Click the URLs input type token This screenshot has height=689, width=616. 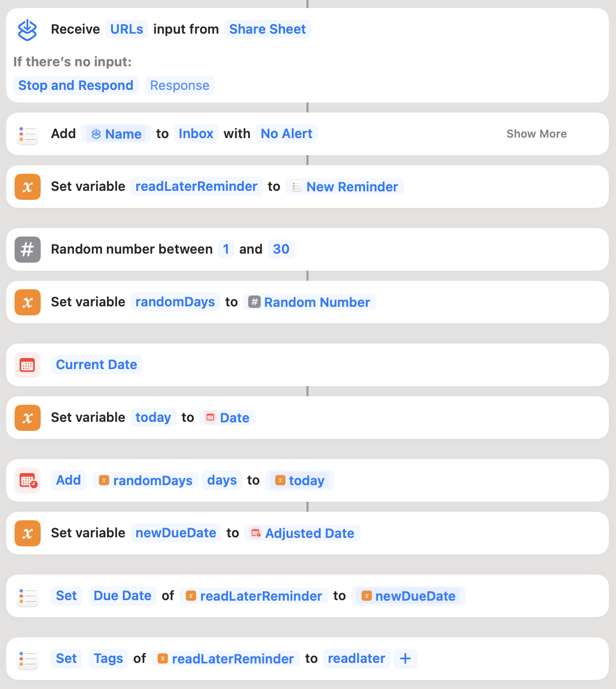tap(127, 29)
